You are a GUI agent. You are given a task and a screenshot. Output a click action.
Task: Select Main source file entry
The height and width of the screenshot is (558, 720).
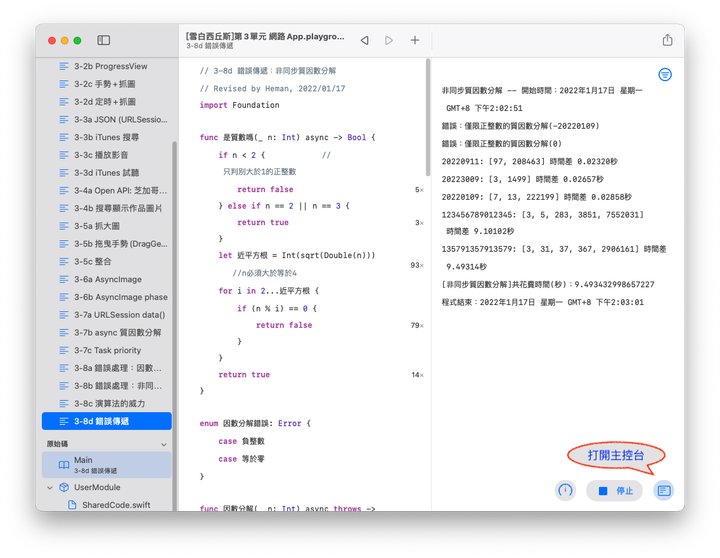pos(107,465)
